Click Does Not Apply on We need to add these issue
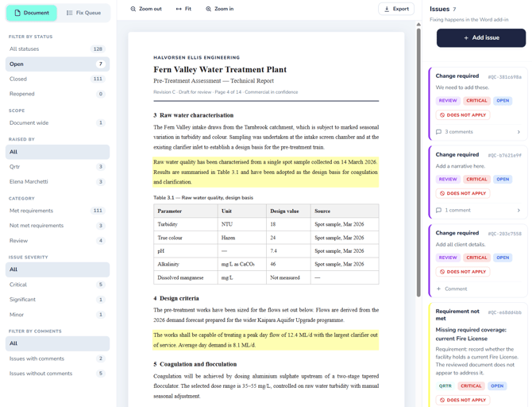This screenshot has width=532, height=407. coord(463,115)
